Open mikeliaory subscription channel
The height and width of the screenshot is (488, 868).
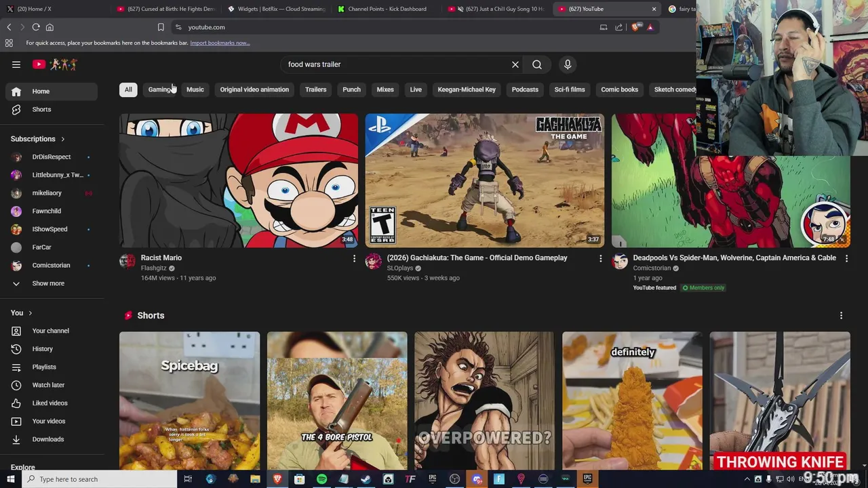[x=52, y=193]
